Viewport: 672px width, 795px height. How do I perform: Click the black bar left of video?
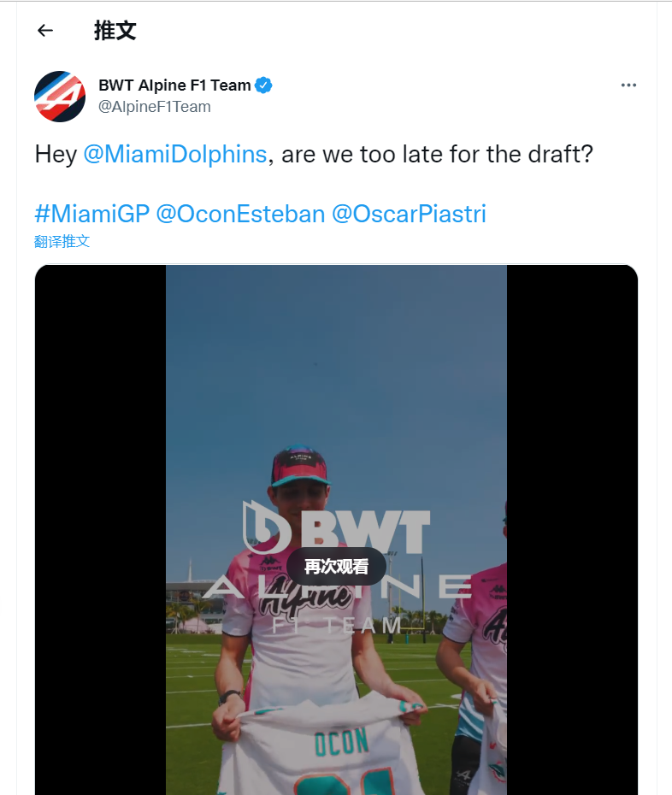click(x=100, y=530)
